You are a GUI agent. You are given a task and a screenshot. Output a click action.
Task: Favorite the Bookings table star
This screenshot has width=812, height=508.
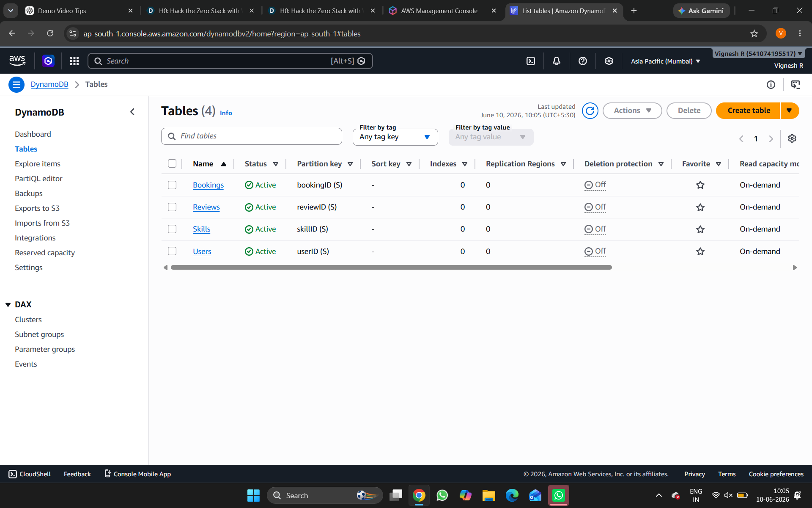700,185
